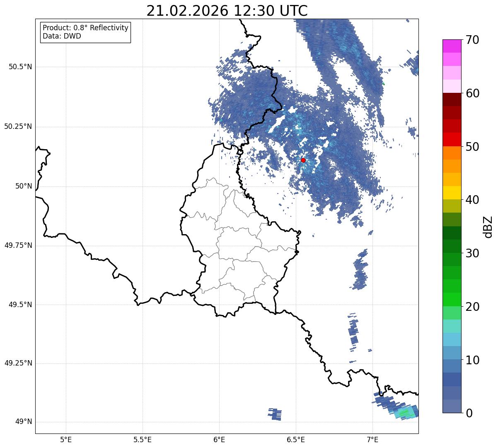This screenshot has height=448, width=498.
Task: Click the cyan swatch between 10 and 20 dBZ
Action: point(452,339)
